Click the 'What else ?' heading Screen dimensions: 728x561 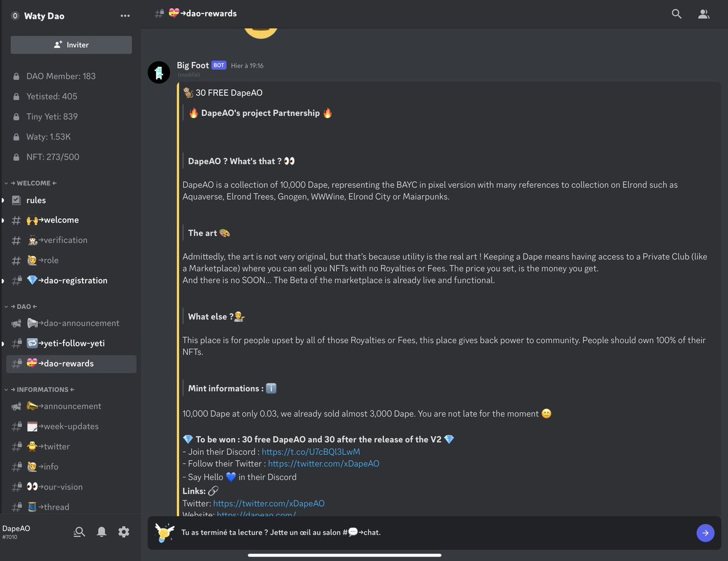[217, 317]
